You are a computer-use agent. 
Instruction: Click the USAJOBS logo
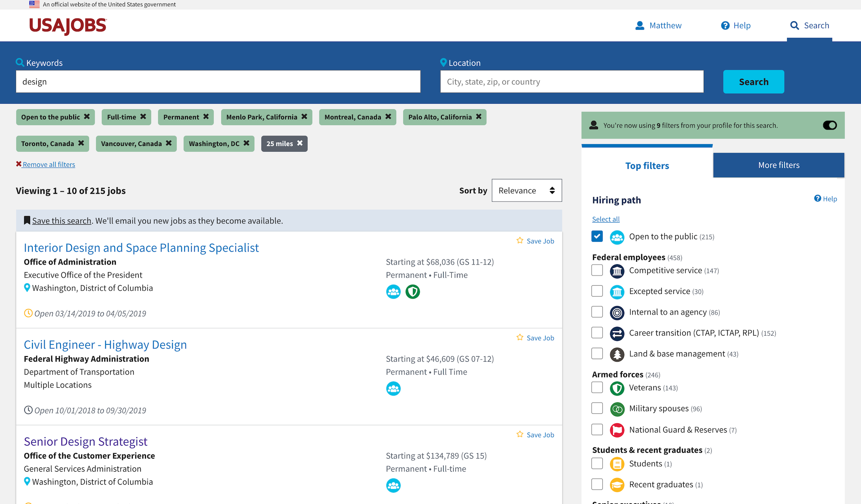click(x=68, y=26)
